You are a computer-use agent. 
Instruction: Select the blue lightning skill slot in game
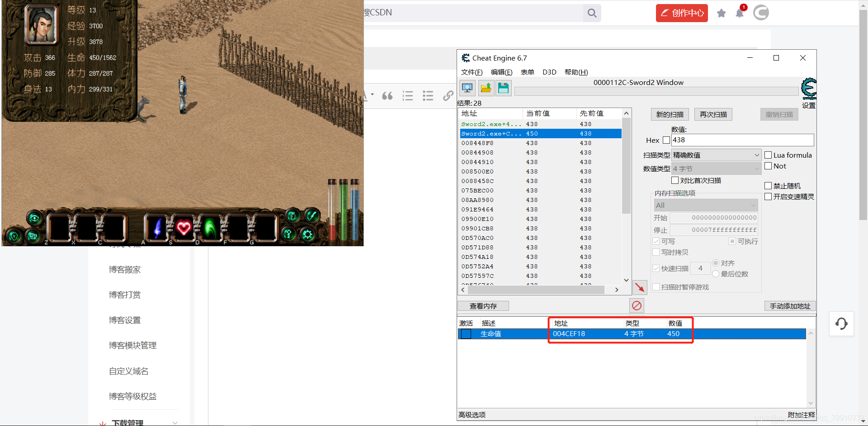pos(157,228)
